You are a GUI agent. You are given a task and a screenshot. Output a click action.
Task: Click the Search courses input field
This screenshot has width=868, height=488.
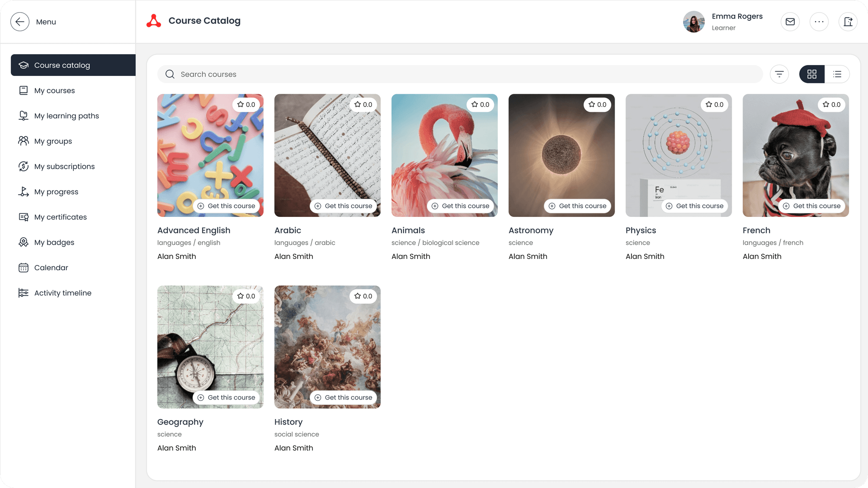pyautogui.click(x=347, y=74)
